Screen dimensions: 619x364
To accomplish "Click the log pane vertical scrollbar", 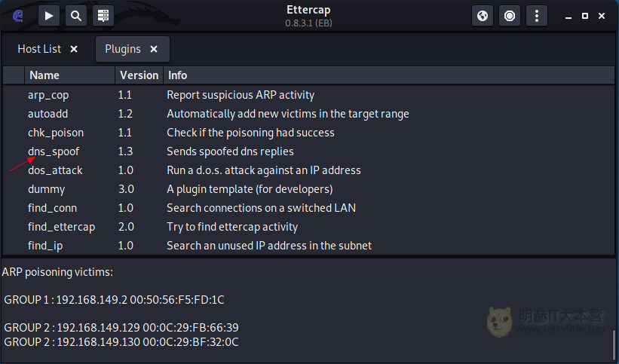I will (614, 344).
